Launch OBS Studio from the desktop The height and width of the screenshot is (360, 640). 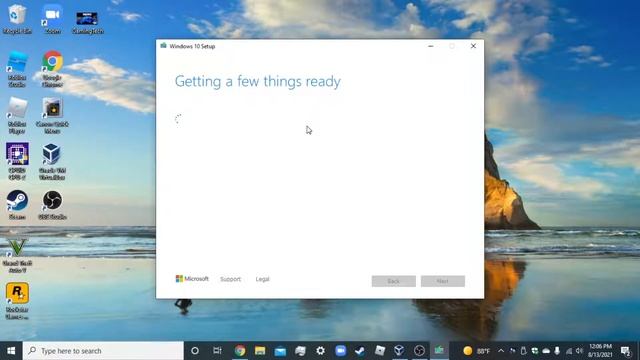point(52,205)
